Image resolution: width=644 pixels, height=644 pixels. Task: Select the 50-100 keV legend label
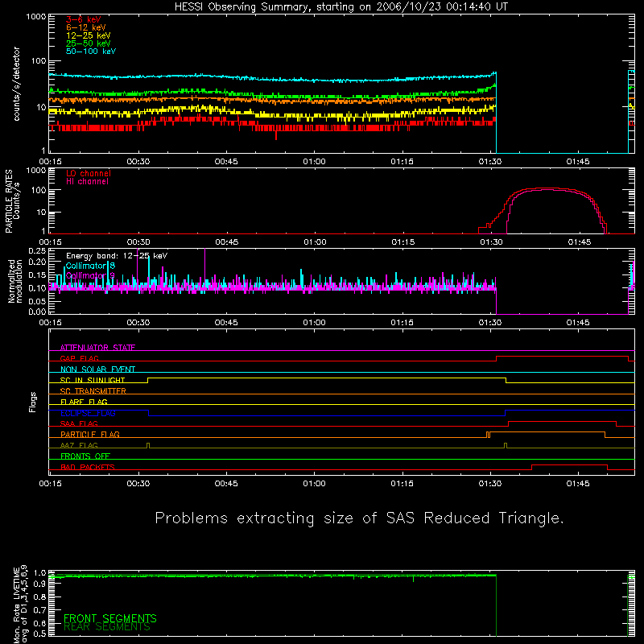click(x=91, y=52)
